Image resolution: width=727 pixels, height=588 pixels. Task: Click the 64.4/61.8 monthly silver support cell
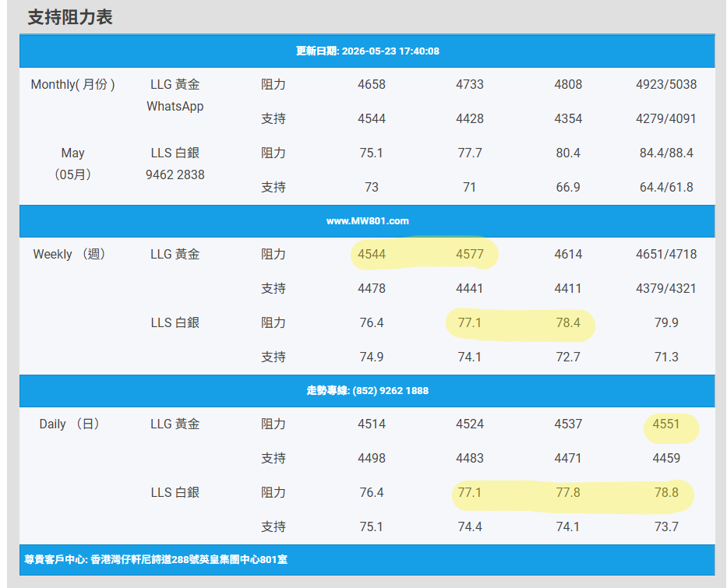(x=666, y=187)
